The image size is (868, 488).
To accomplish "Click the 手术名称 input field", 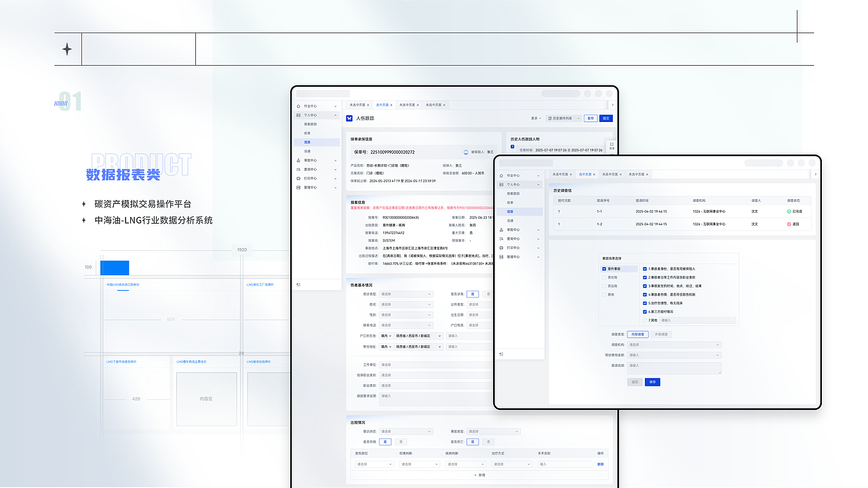I will pos(564,464).
